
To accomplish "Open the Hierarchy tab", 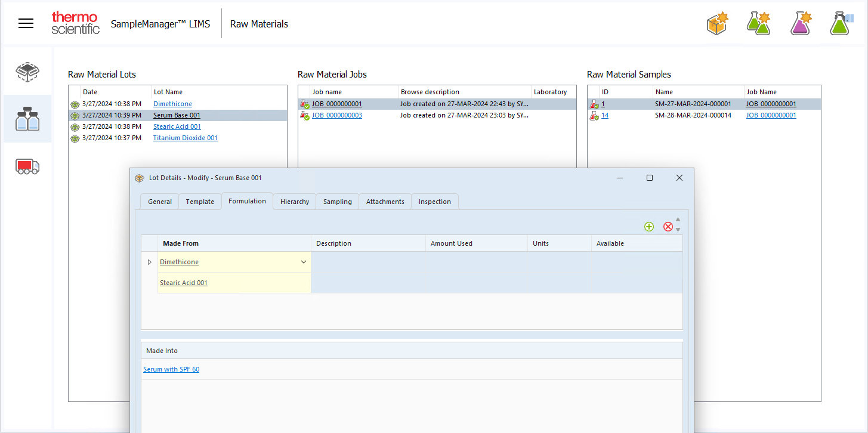I will tap(295, 202).
